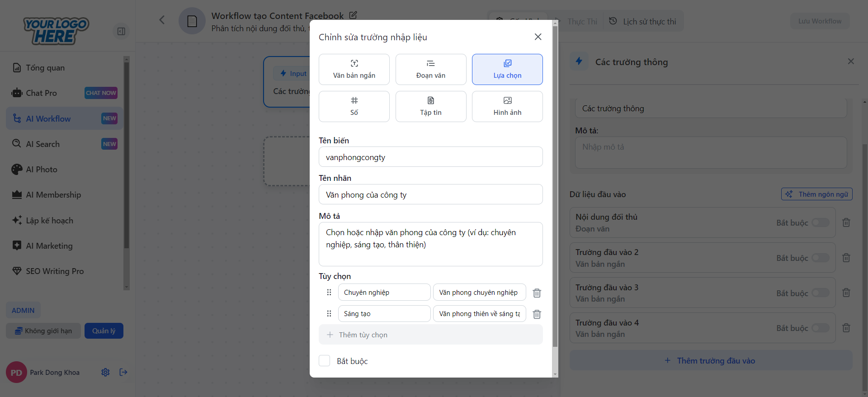Close the Chỉnh sửa trường nhập liệu dialog
868x397 pixels.
pyautogui.click(x=538, y=37)
